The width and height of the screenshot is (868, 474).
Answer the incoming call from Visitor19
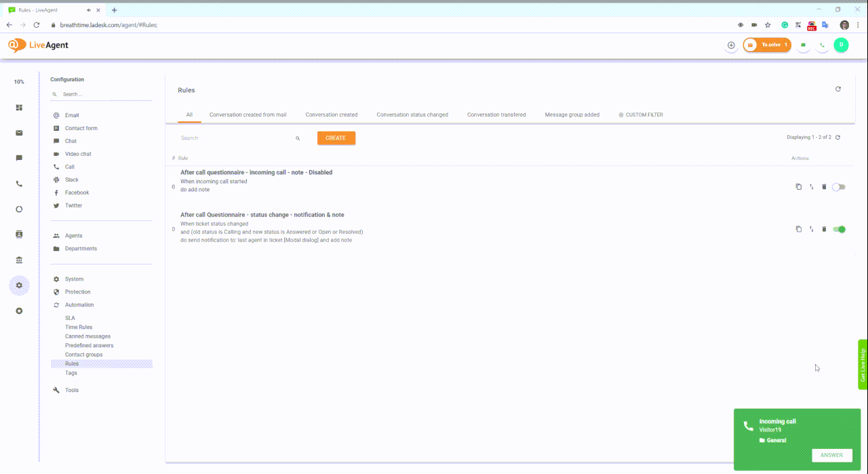[831, 456]
